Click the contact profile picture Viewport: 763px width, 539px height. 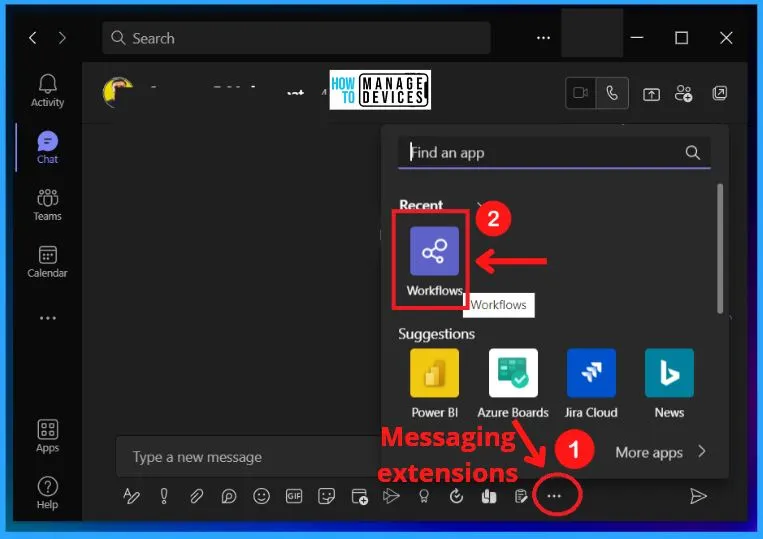(x=117, y=92)
